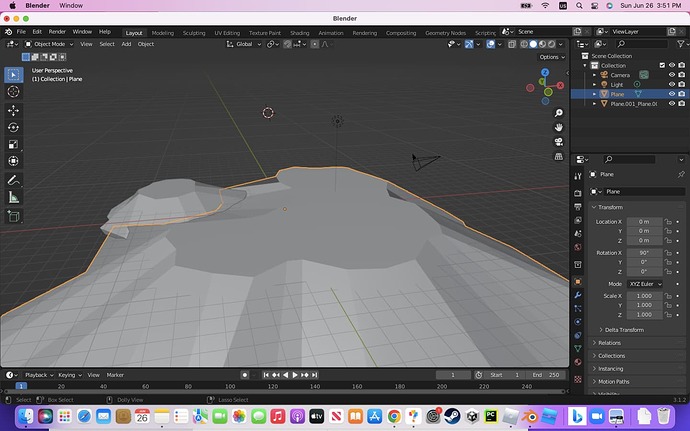690x431 pixels.
Task: Select the Cursor tool
Action: [13, 92]
